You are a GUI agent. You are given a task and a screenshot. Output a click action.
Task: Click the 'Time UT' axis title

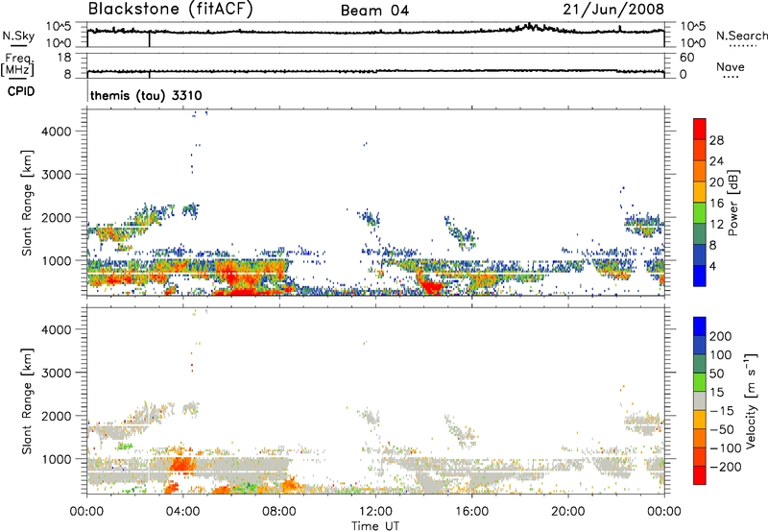(x=375, y=526)
